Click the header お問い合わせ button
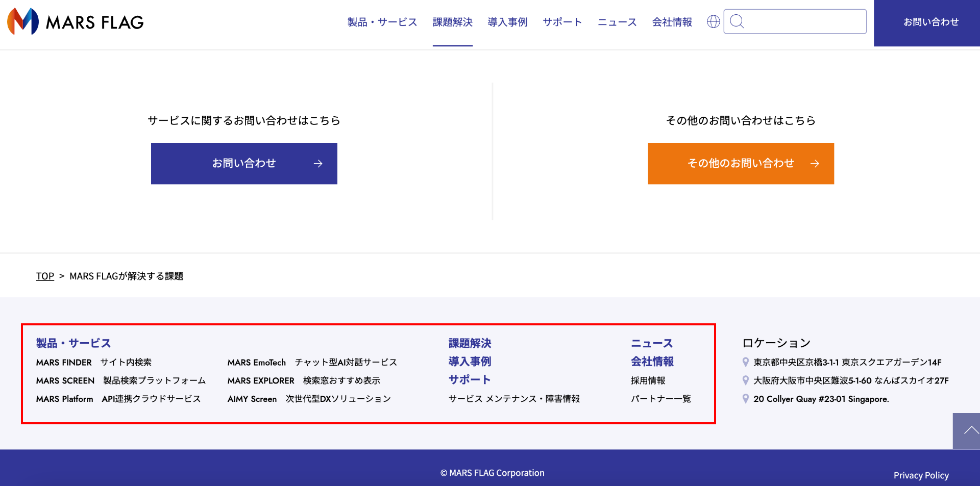The width and height of the screenshot is (980, 486). click(927, 23)
